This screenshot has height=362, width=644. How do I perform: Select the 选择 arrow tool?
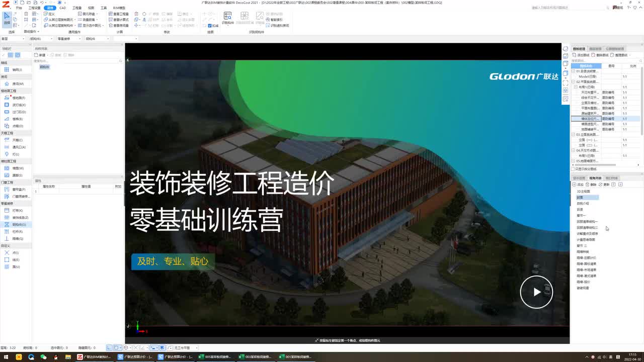pos(7,19)
